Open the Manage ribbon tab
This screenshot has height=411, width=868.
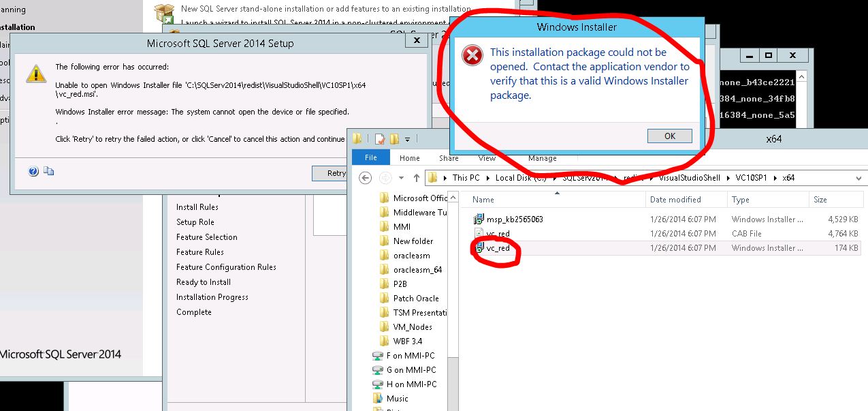(x=543, y=158)
